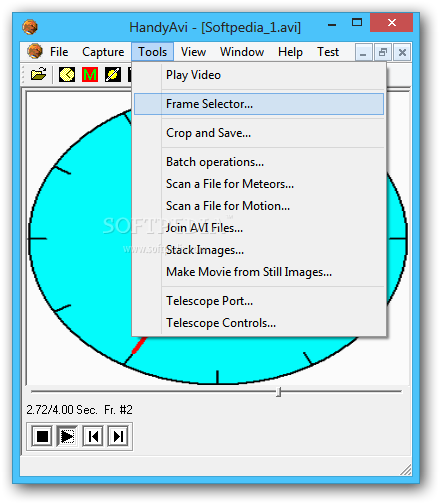Minimize the inner Softpedia_1.avi document window
Screen dimensions: 440x504
tap(363, 53)
